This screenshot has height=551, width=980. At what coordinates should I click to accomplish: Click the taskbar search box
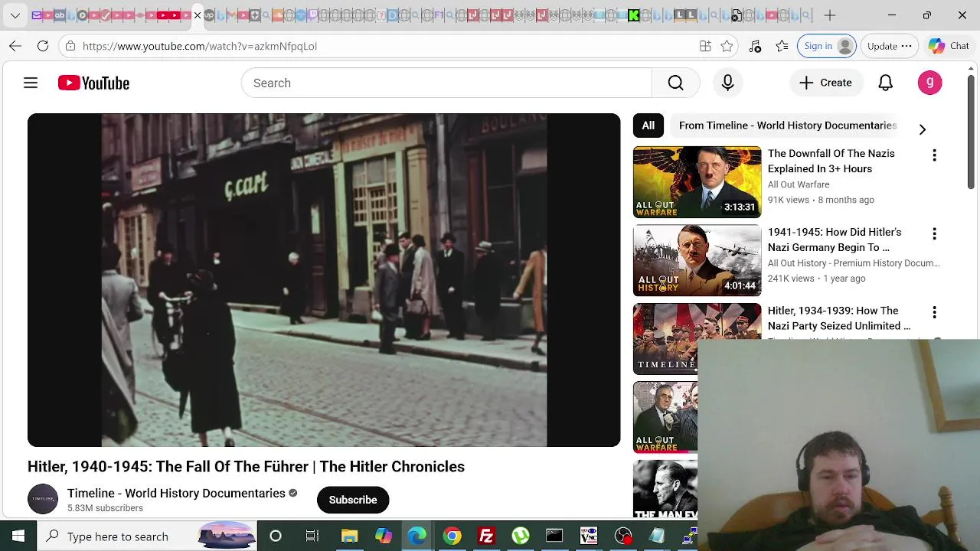147,536
